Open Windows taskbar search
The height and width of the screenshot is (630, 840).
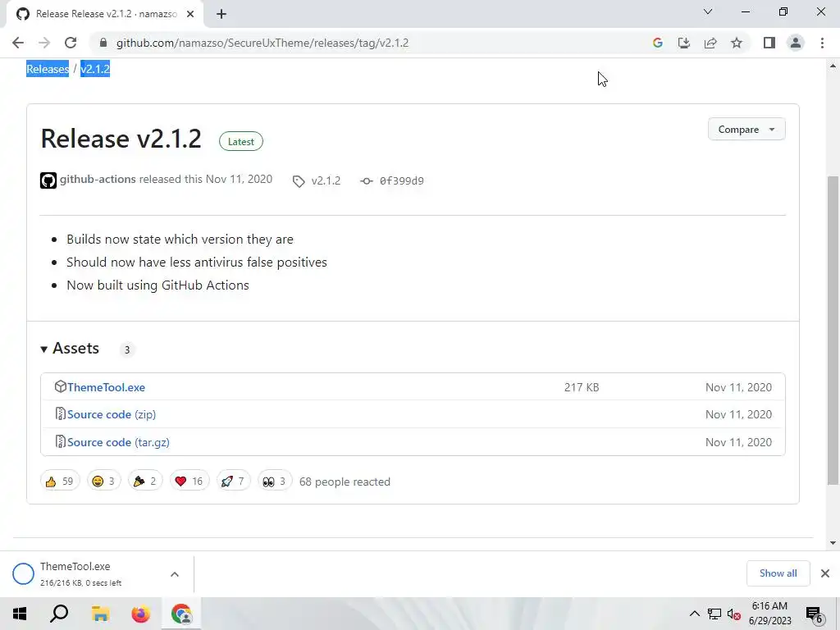point(59,614)
